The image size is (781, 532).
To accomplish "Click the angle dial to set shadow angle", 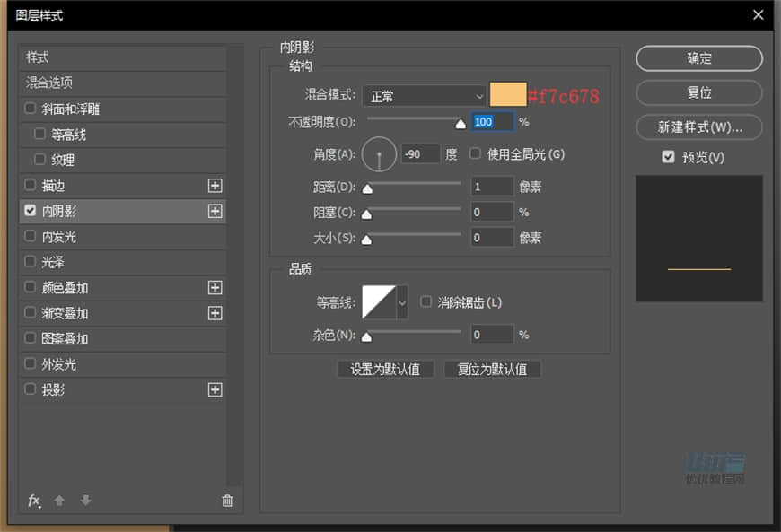I will (x=379, y=154).
